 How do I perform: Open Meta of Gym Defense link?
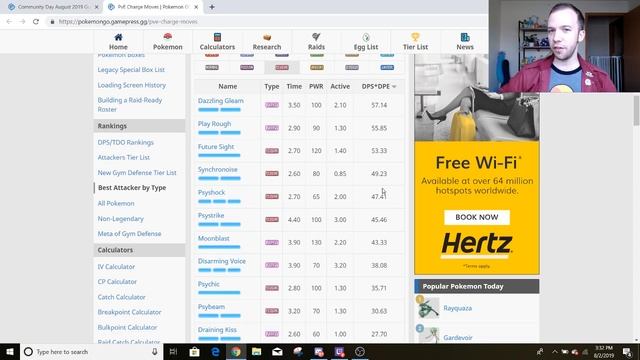click(129, 233)
